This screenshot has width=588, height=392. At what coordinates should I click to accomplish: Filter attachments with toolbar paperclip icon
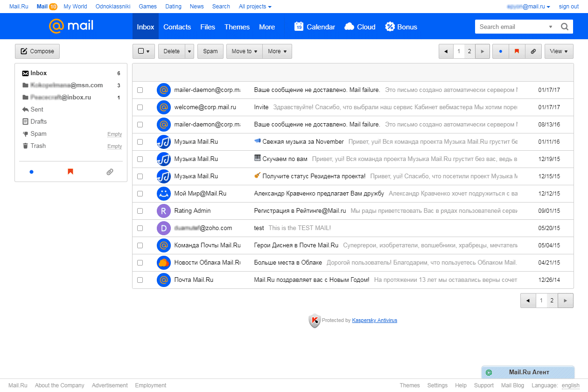[x=533, y=51]
